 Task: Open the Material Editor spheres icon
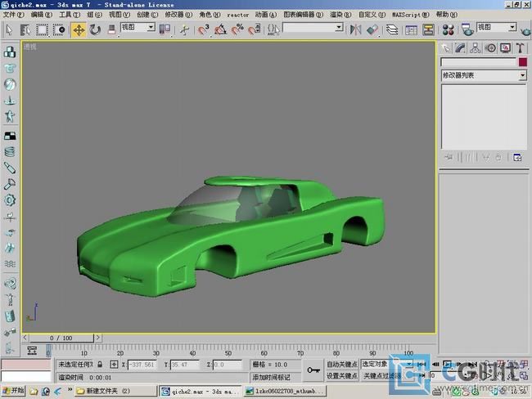click(x=449, y=29)
